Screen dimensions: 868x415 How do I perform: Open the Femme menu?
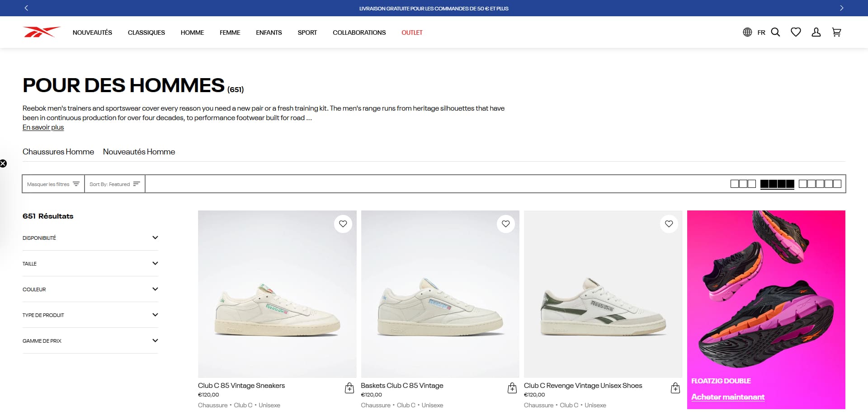230,33
